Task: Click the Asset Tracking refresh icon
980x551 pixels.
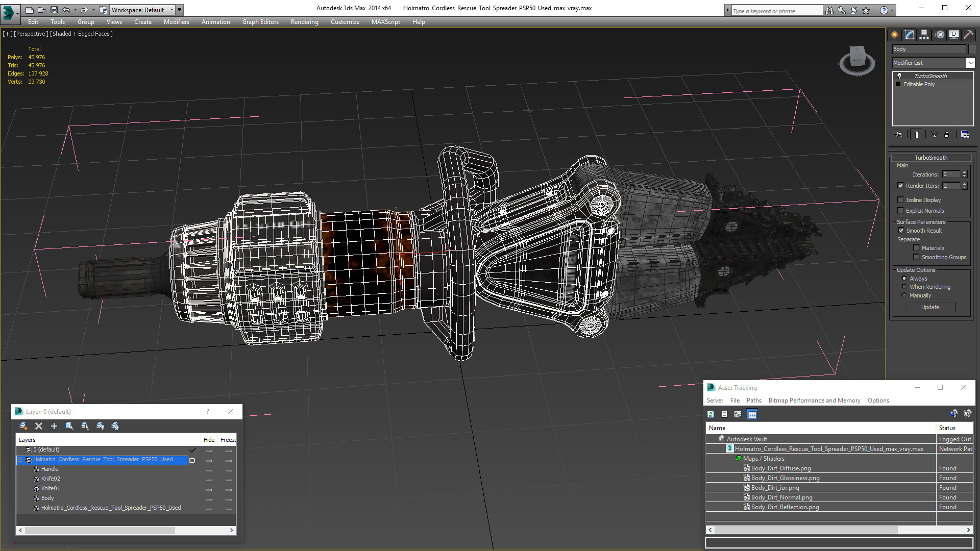Action: pos(710,414)
